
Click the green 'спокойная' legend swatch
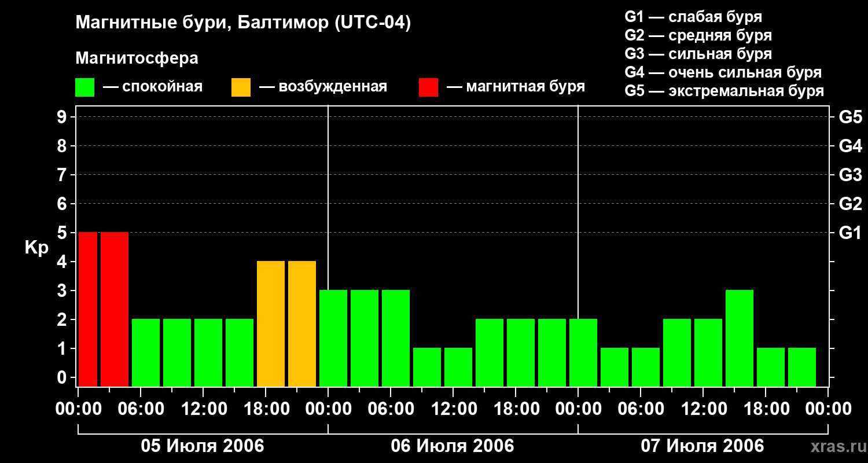coord(84,87)
